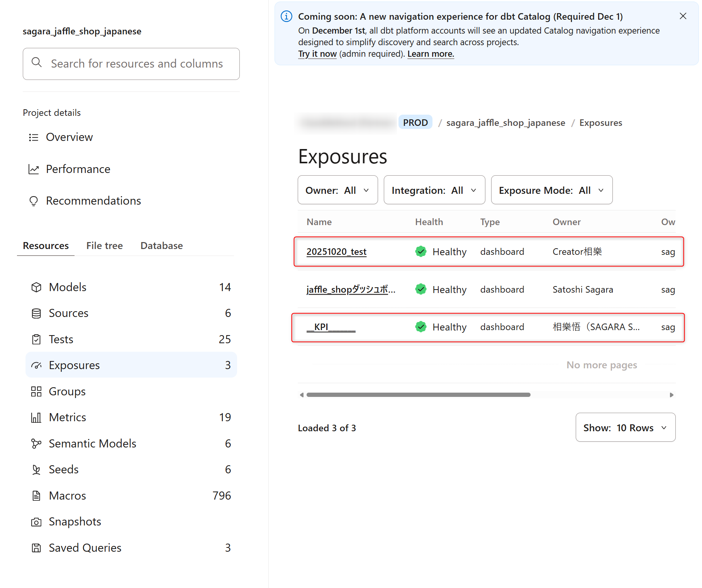Click the Snapshots camera icon
The height and width of the screenshot is (588, 702).
[x=36, y=522]
